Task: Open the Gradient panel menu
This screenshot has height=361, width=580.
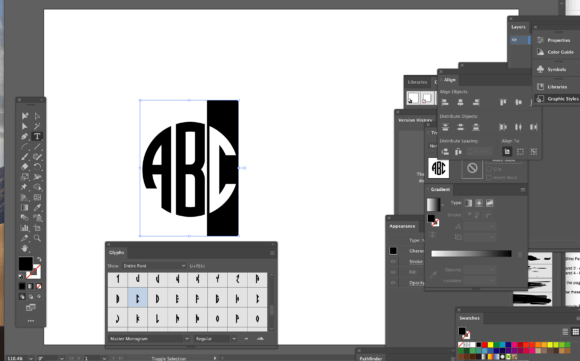Action: 523,190
